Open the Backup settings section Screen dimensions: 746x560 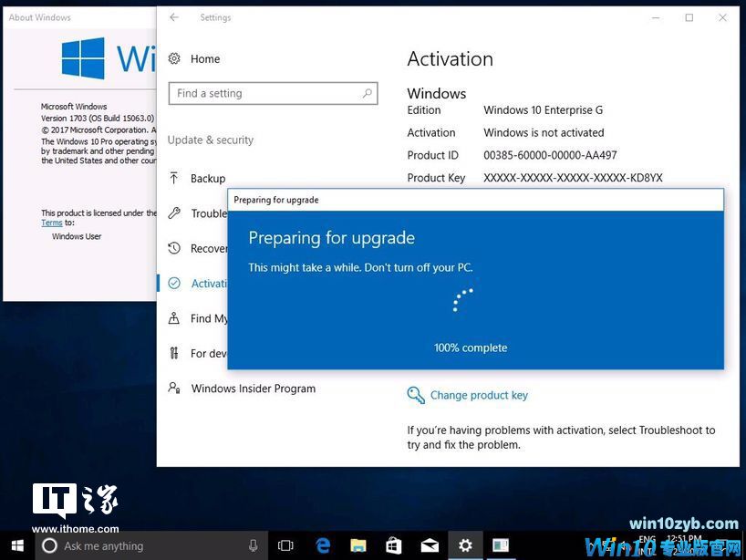208,179
